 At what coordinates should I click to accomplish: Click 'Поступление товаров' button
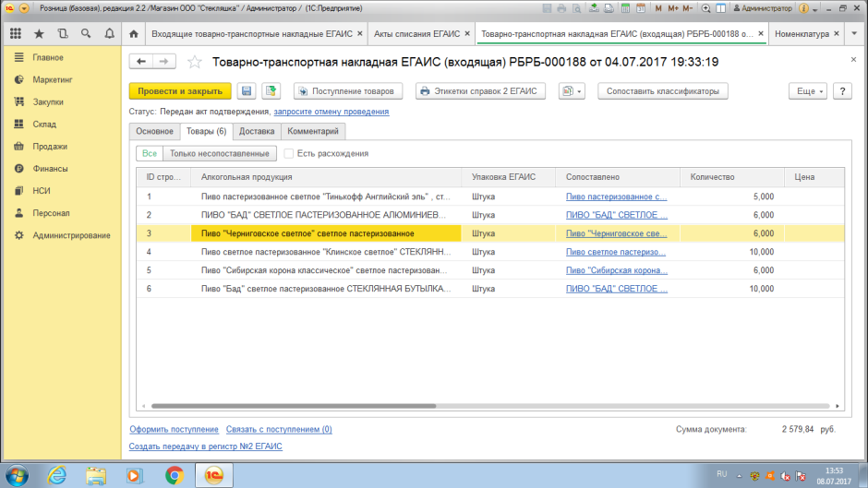[347, 91]
